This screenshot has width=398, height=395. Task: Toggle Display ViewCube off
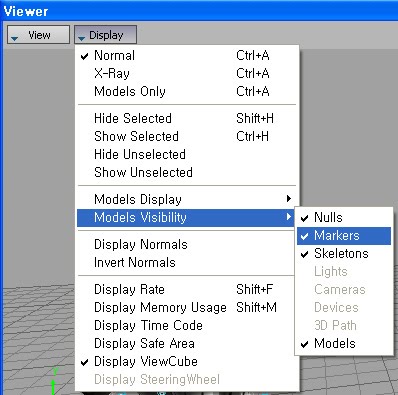tap(186, 361)
